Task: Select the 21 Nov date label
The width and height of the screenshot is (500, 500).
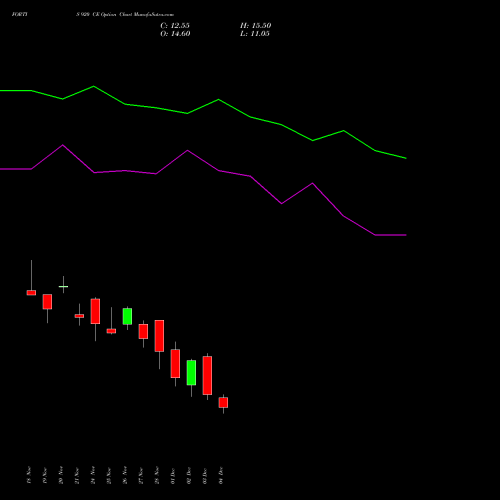Action: 77,475
